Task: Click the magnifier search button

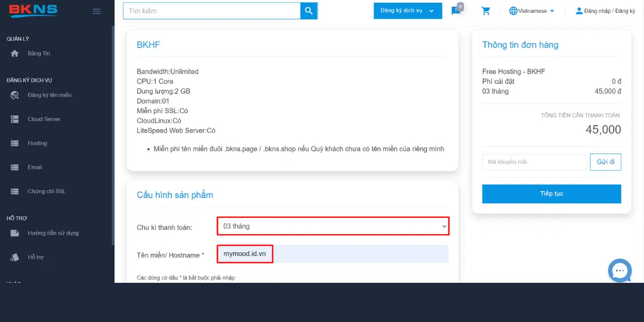Action: pyautogui.click(x=309, y=11)
